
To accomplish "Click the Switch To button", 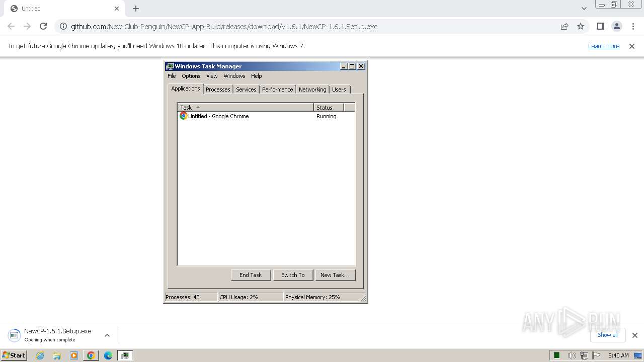I will click(x=293, y=275).
